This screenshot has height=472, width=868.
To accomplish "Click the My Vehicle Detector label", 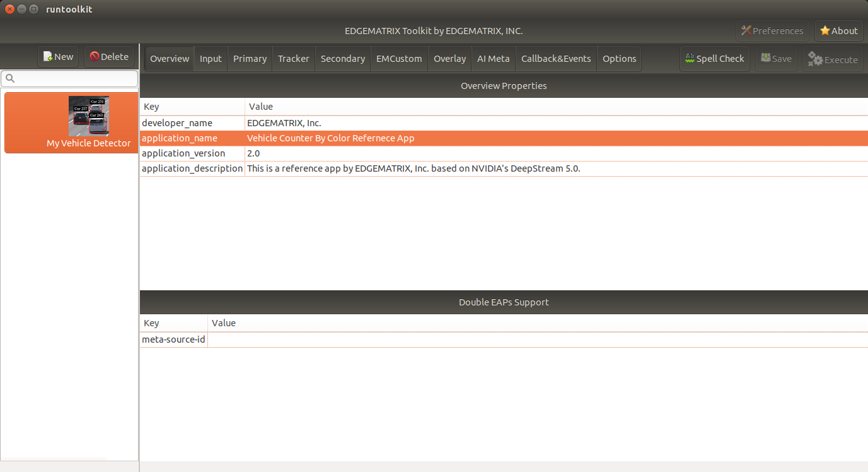I will coord(89,143).
